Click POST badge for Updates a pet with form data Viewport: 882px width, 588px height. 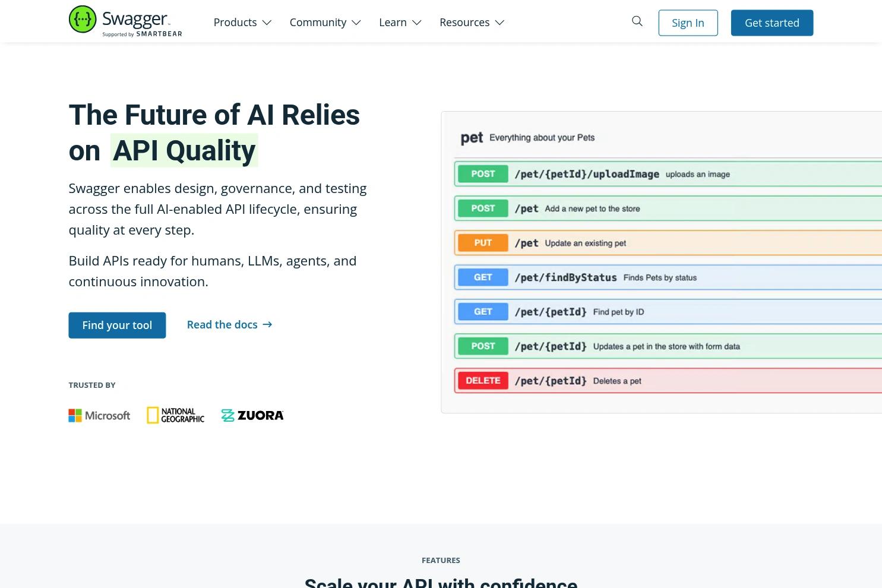point(483,346)
